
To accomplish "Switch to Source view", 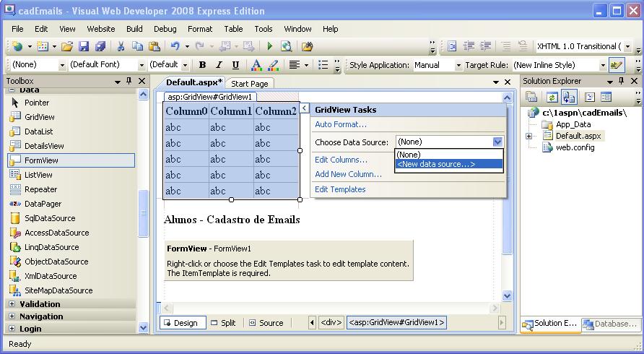I will pyautogui.click(x=266, y=323).
